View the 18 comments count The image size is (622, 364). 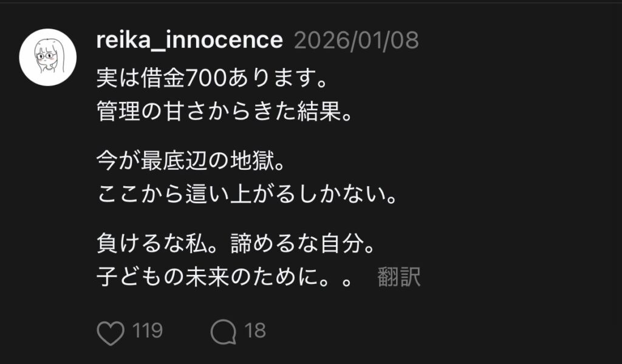click(x=255, y=331)
